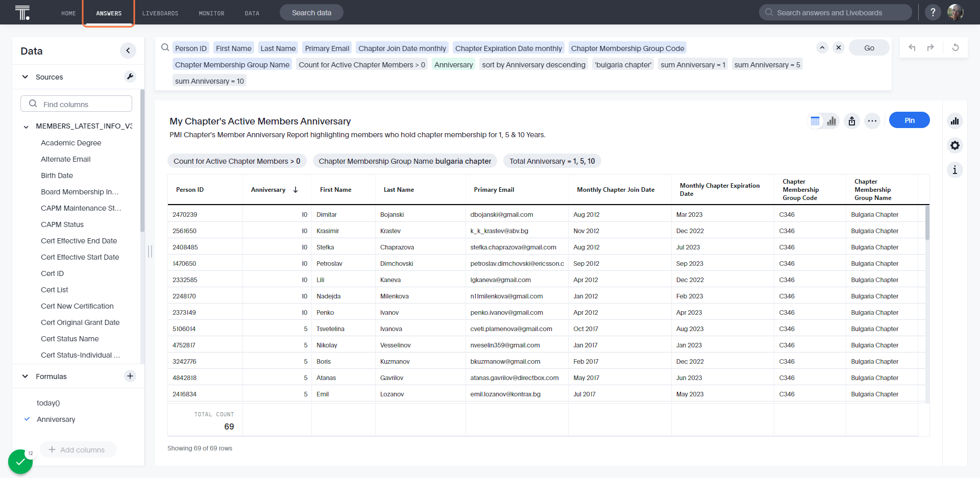Switch to chart view icon
This screenshot has height=478, width=980.
(x=831, y=121)
